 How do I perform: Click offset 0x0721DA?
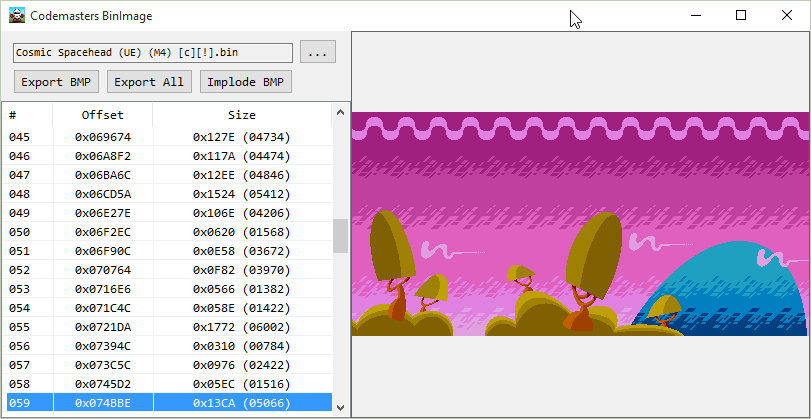click(x=102, y=327)
